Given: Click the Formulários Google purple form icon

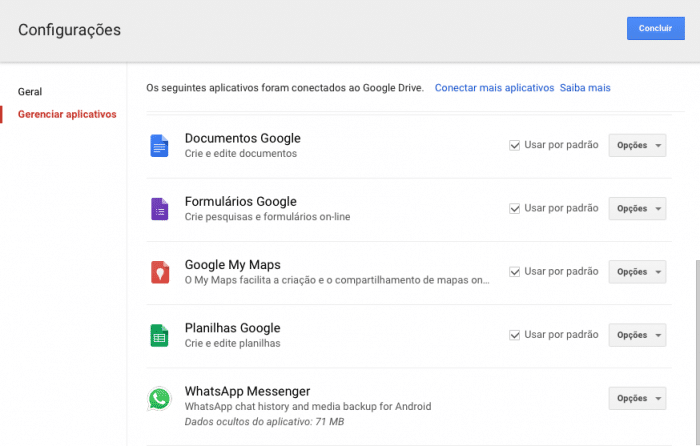Looking at the screenshot, I should [159, 209].
